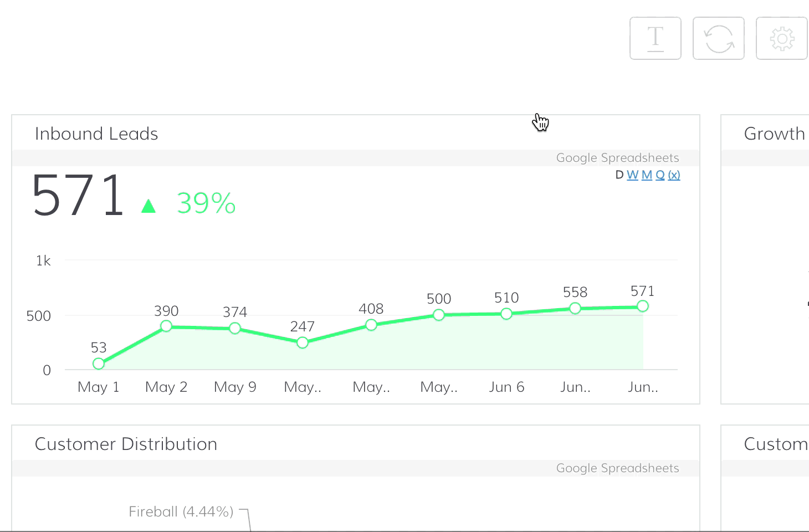Refresh the dashboard using the sync icon
The image size is (809, 532).
[x=718, y=38]
